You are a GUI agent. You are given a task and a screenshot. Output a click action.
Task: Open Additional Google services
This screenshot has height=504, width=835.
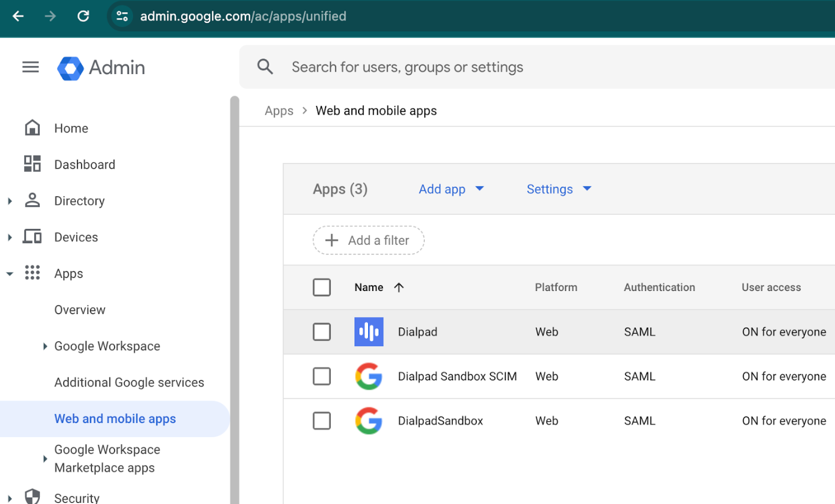(129, 383)
